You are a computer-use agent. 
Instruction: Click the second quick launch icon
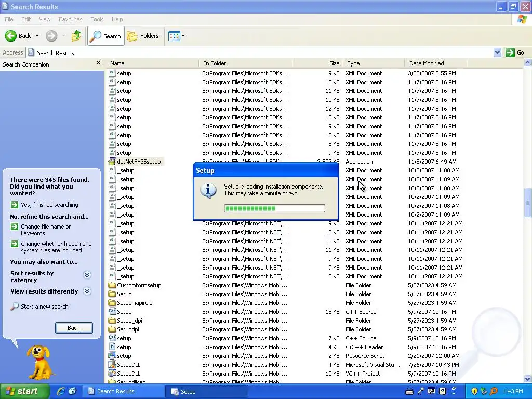point(72,391)
